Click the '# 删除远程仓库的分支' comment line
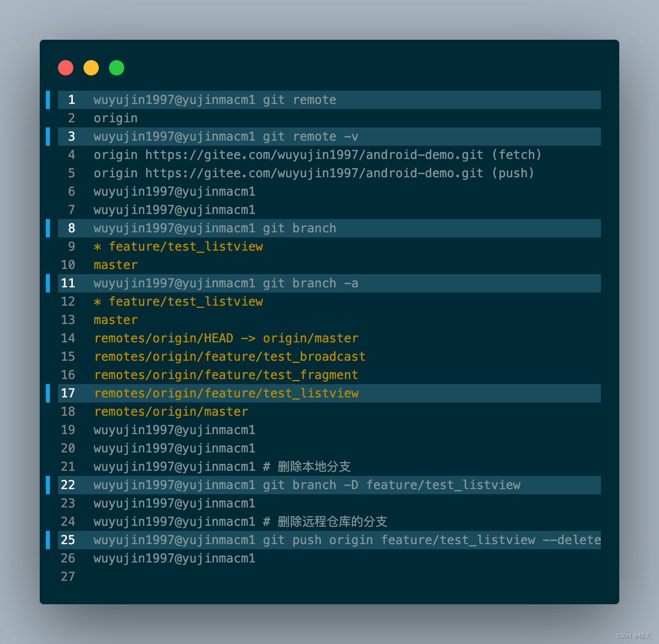 (x=240, y=522)
